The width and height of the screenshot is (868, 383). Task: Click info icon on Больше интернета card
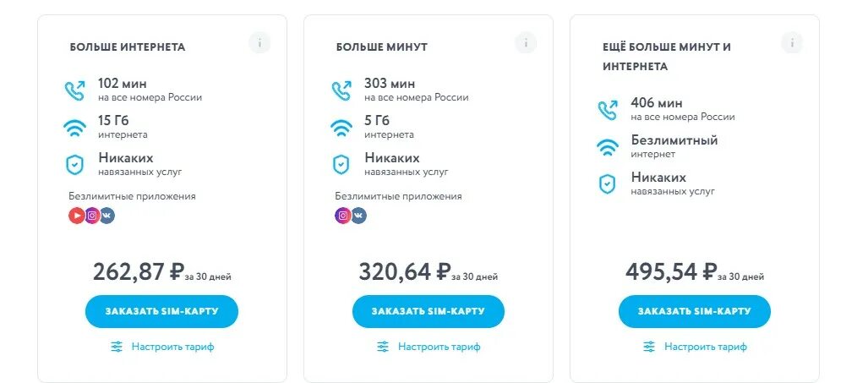pos(259,43)
